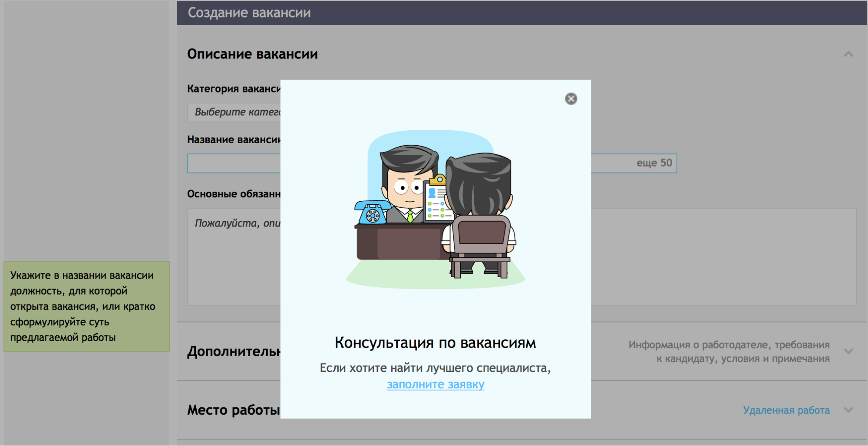The height and width of the screenshot is (446, 868).
Task: Expand the employer information section chevron
Action: [848, 351]
